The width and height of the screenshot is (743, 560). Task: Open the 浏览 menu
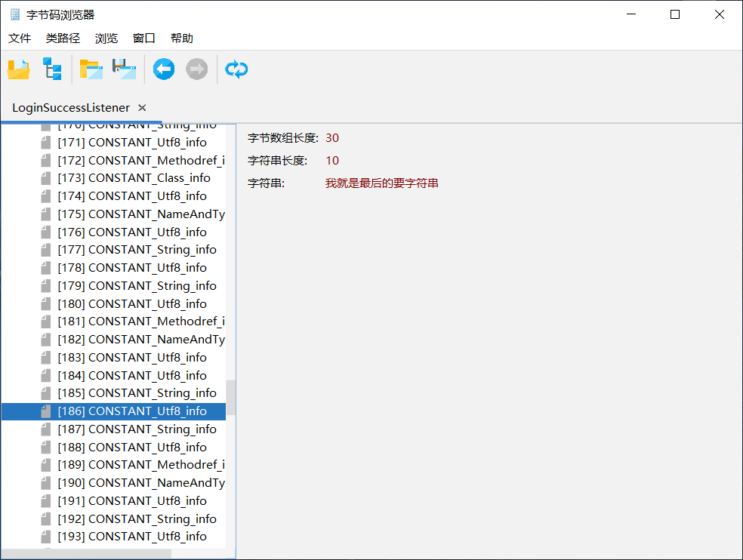coord(106,38)
